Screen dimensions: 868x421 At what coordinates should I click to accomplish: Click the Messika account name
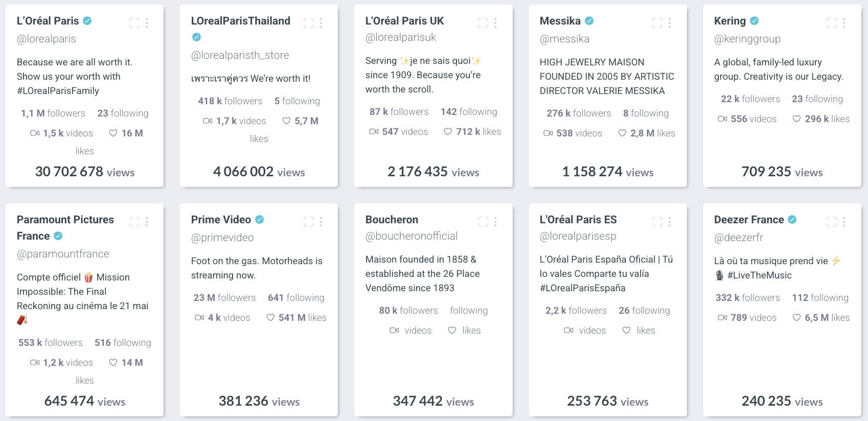(x=560, y=21)
